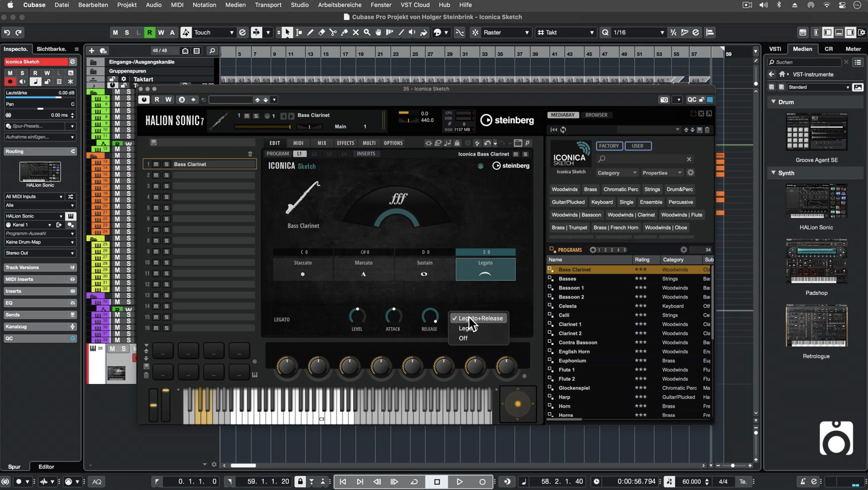Adjust the Legato LEVEL knob
This screenshot has height=490, width=868.
pos(357,316)
